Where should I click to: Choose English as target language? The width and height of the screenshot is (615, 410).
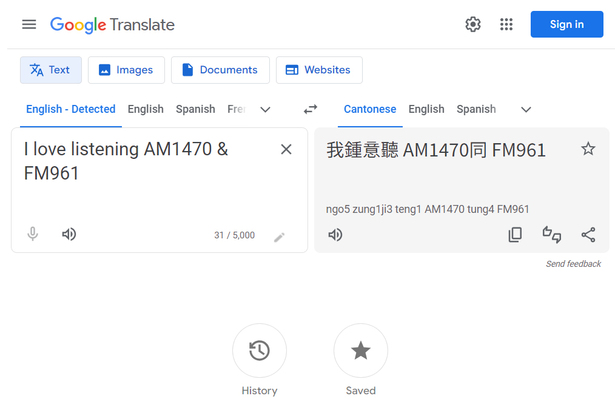coord(426,109)
